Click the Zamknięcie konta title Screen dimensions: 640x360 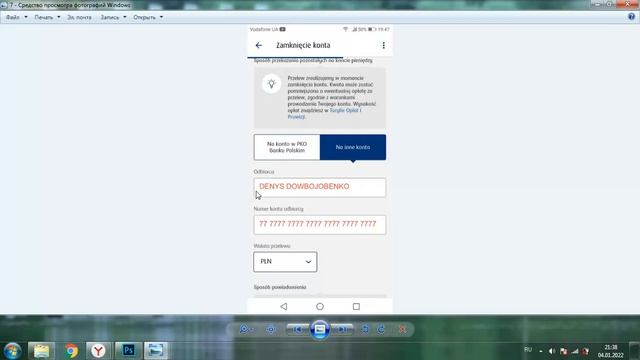tap(303, 45)
